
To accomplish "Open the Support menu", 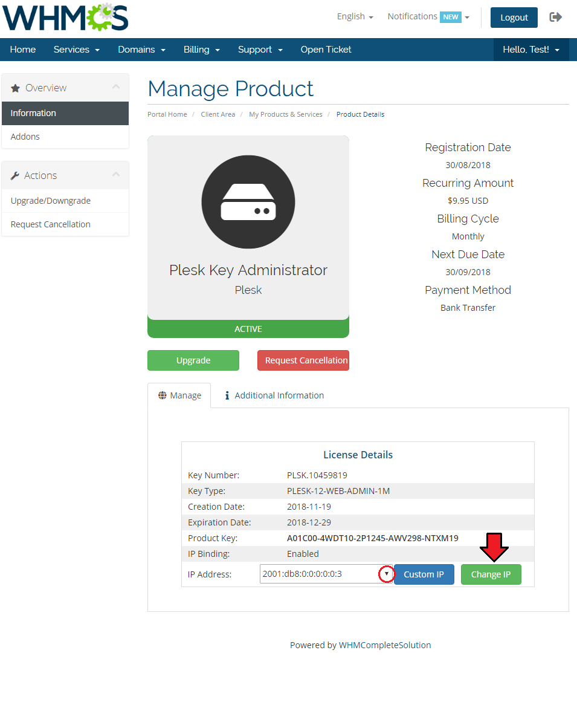I will 260,50.
